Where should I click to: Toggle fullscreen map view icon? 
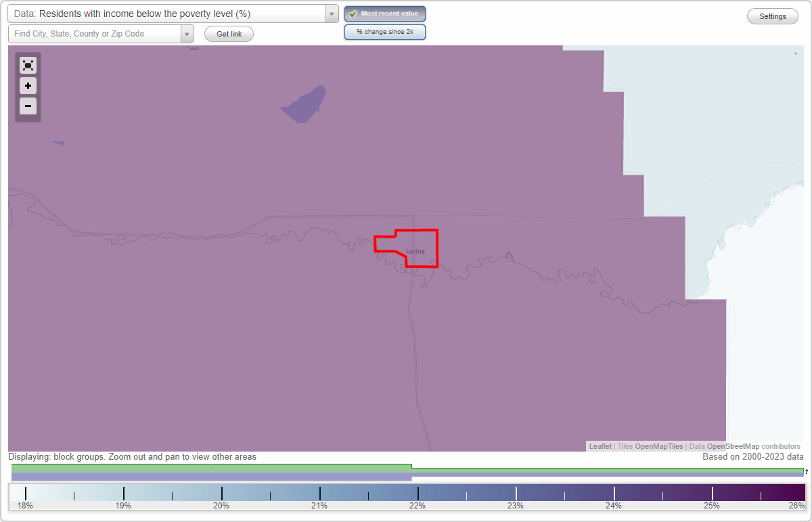pos(28,66)
